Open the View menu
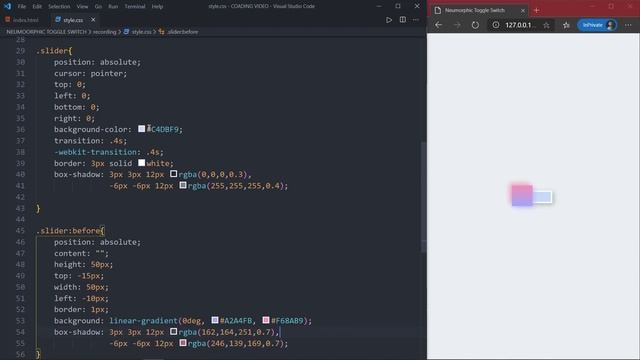This screenshot has width=640, height=360. [82, 7]
